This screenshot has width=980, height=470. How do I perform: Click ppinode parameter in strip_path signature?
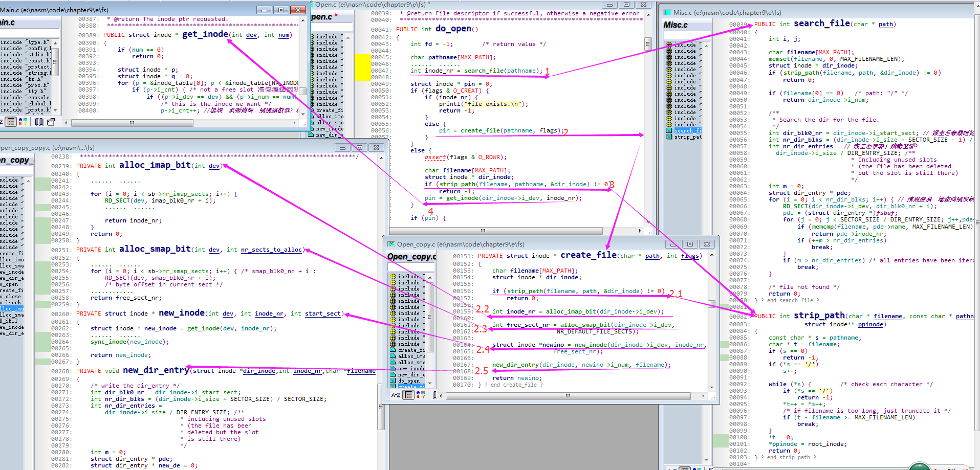tap(870, 324)
